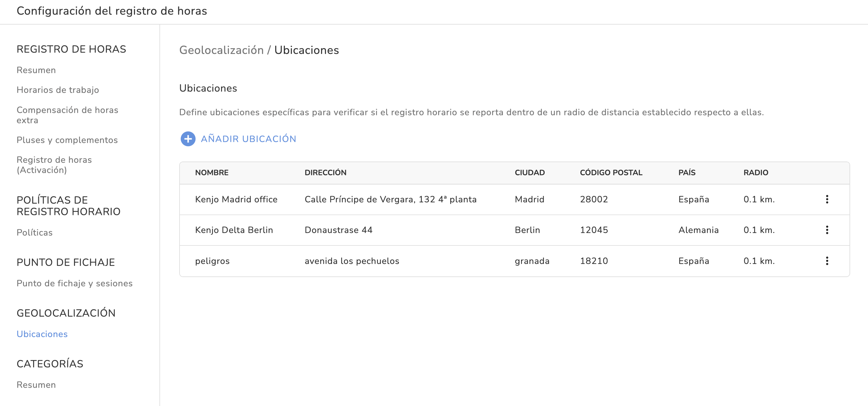Select Pluses y complementos in sidebar
Viewport: 868px width, 406px height.
click(67, 140)
